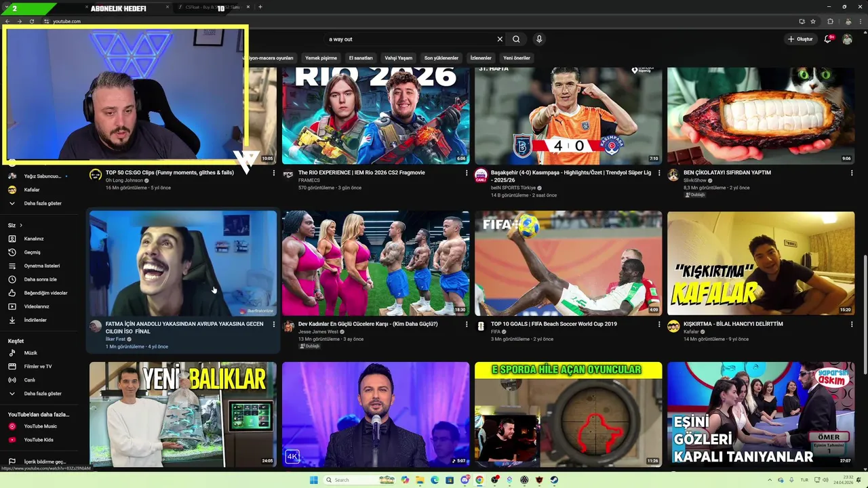Open options menu for KIŞKIRTMA Bilal Hancı video
The image size is (868, 488).
[852, 325]
